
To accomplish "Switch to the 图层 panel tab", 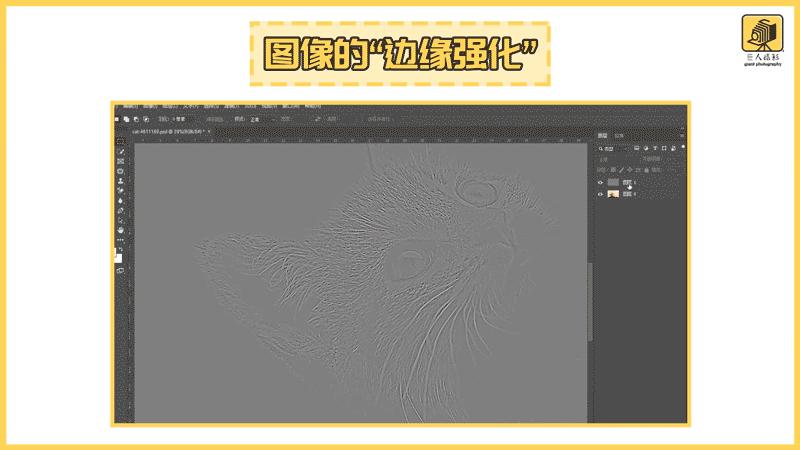I will click(x=603, y=136).
